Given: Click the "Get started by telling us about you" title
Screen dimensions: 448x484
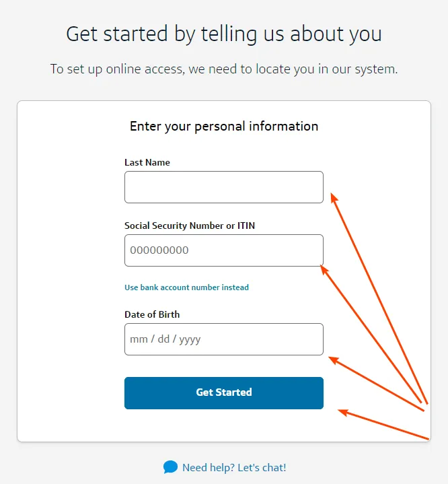Looking at the screenshot, I should (x=224, y=34).
